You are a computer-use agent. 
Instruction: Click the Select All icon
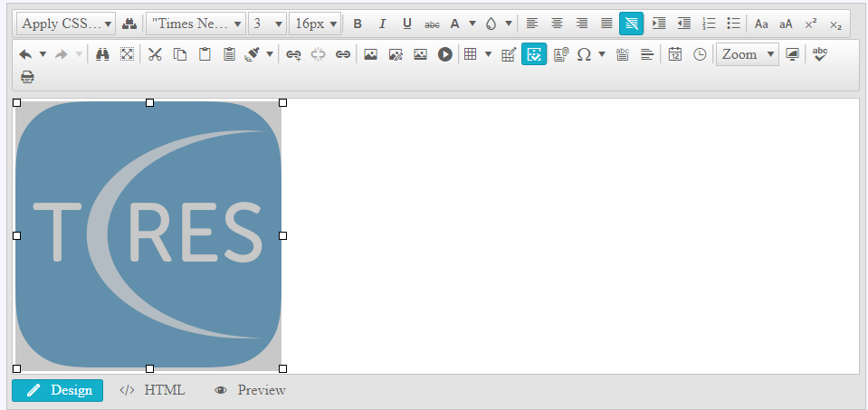128,54
